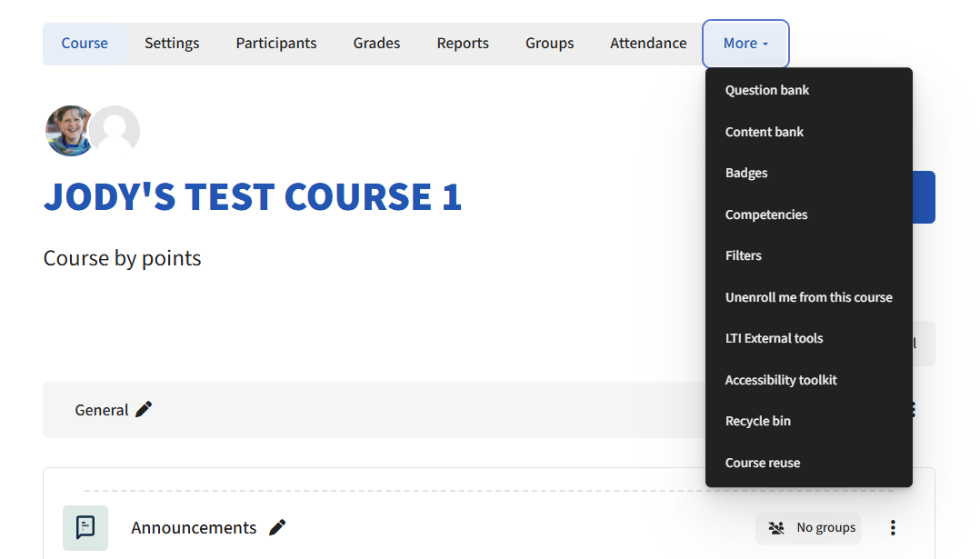This screenshot has height=559, width=980.
Task: Click the edit pencil beside Announcements
Action: (277, 527)
